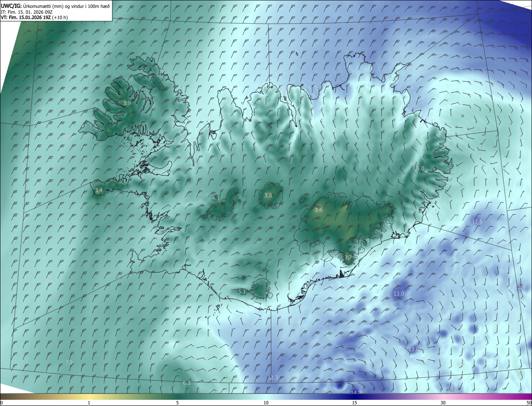This screenshot has height=406, width=532.
Task: Click the 3.4 value on the Snæfellsnes peninsula
Action: click(x=99, y=191)
